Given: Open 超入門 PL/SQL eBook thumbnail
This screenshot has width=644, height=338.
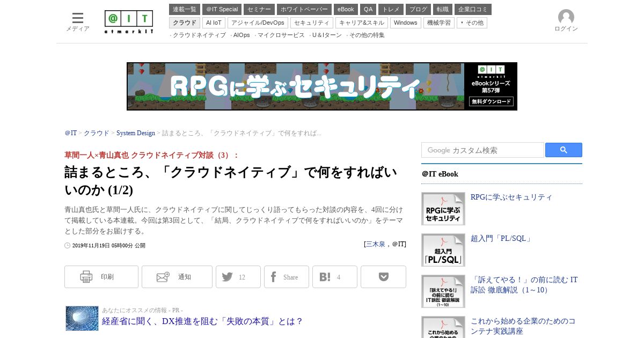Looking at the screenshot, I should (x=443, y=250).
